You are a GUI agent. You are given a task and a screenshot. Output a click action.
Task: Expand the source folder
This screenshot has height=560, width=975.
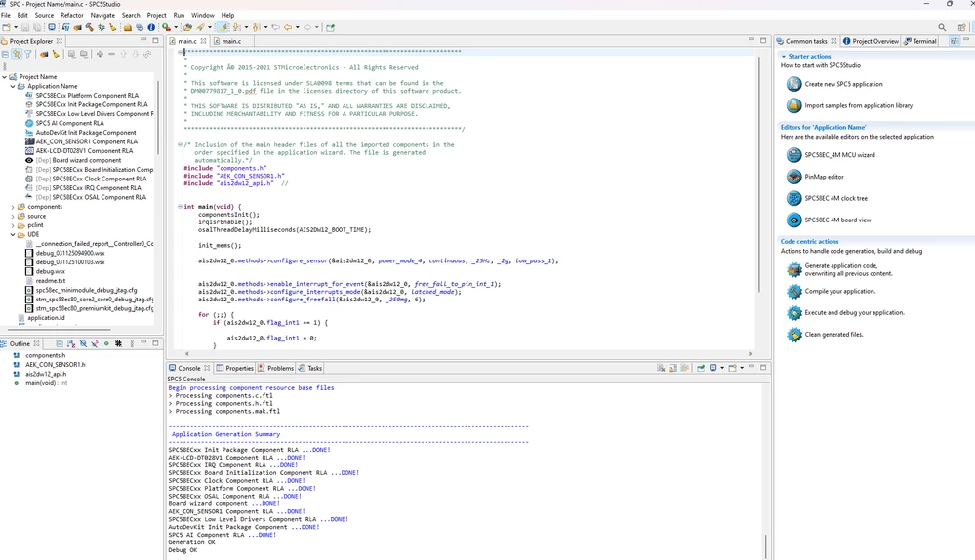point(13,217)
